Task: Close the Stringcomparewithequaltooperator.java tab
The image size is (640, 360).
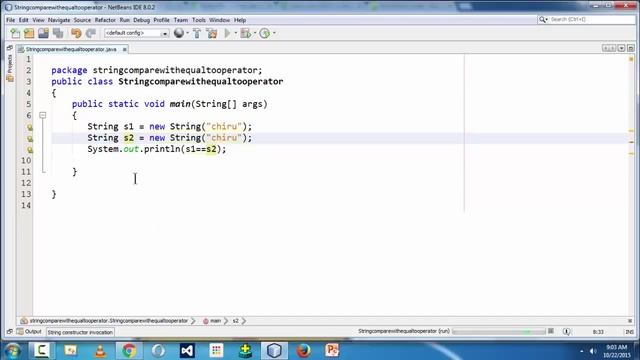Action: pos(124,49)
